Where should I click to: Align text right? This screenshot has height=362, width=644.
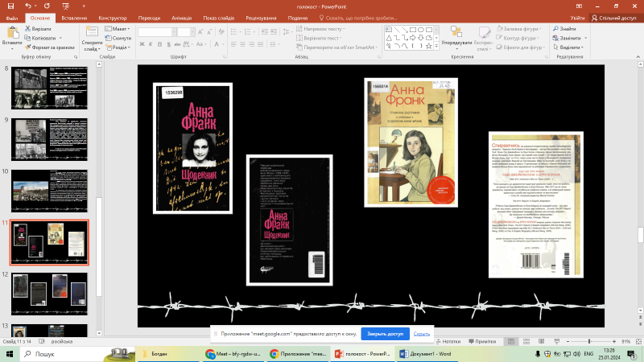coord(251,44)
